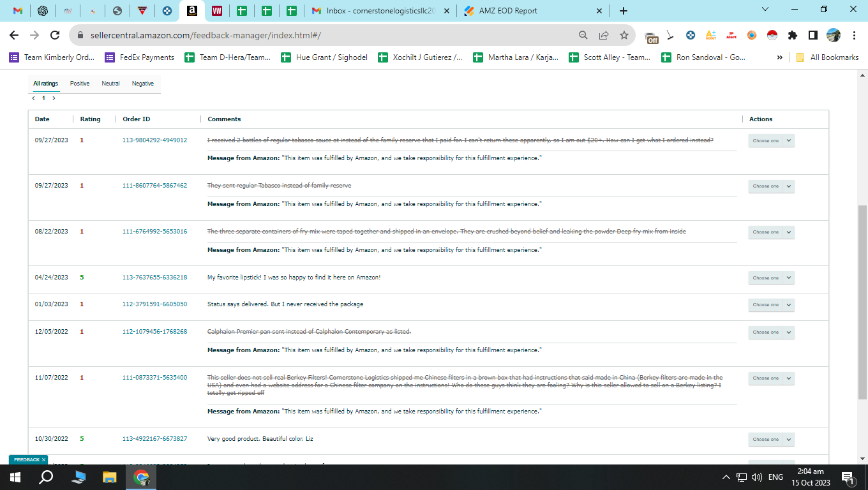Open Choose one for Berkey Filters feedback
This screenshot has width=868, height=490.
(x=771, y=378)
